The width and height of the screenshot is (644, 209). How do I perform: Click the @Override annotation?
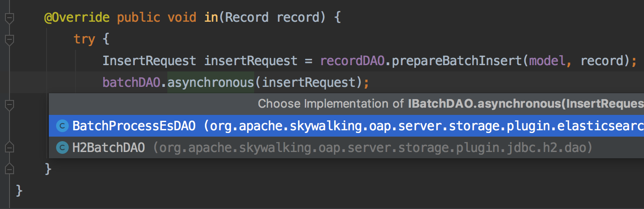point(76,18)
